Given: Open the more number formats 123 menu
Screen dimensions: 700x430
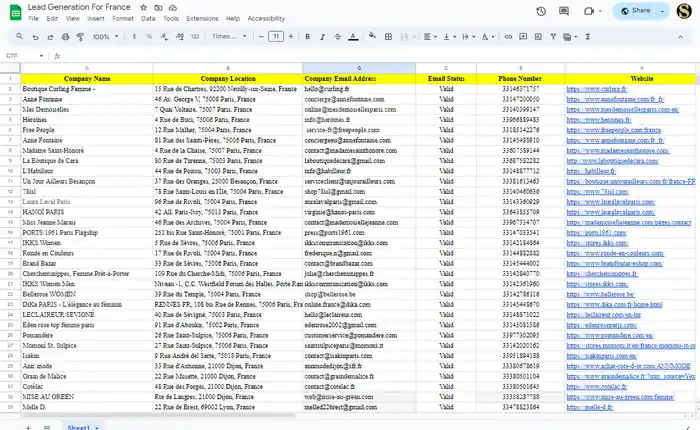Looking at the screenshot, I should click(195, 37).
